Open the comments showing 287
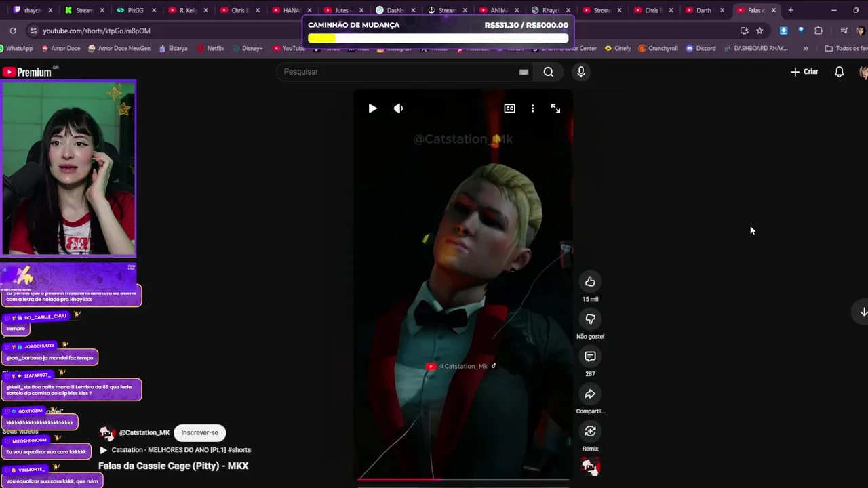 pos(590,357)
